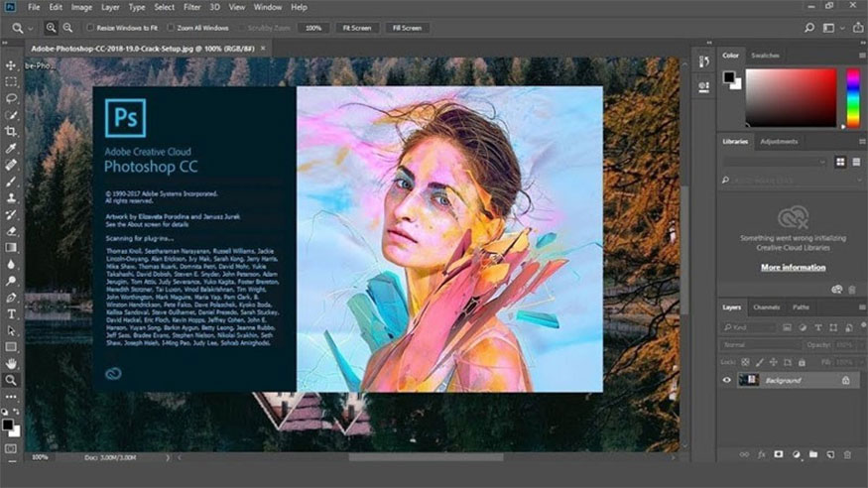Click the Fit Screen button
The image size is (868, 488).
click(x=357, y=28)
